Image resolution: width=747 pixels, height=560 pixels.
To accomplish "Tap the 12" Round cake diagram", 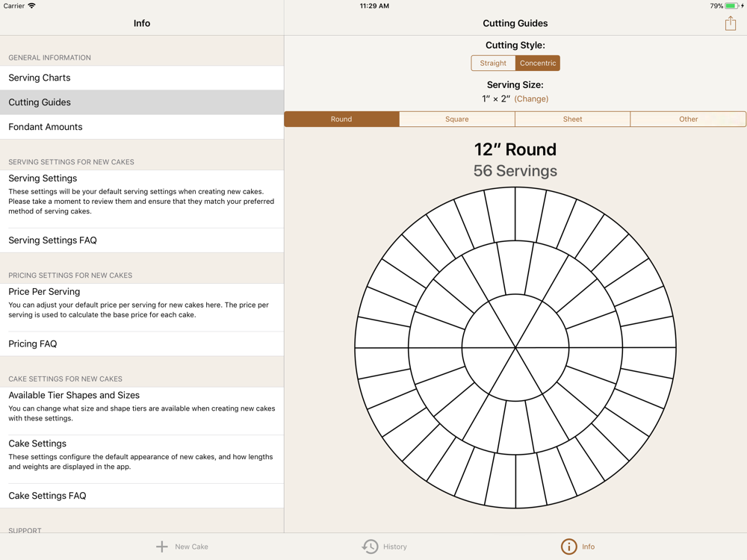I will tap(515, 348).
